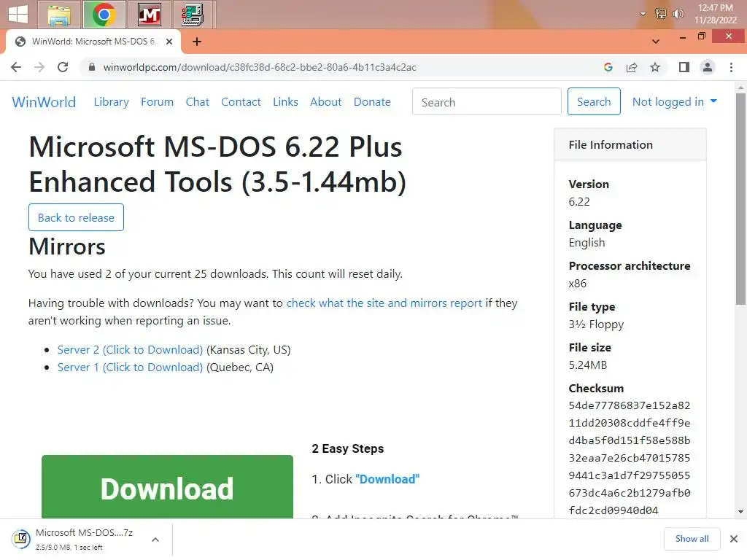Select the x86 architecture value
Image resolution: width=747 pixels, height=560 pixels.
pyautogui.click(x=578, y=284)
